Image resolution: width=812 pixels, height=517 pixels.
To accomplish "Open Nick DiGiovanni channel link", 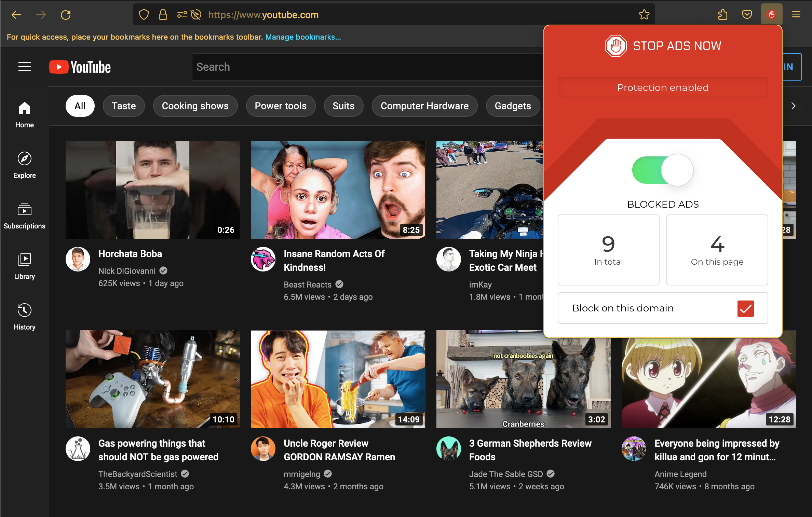I will tap(127, 271).
